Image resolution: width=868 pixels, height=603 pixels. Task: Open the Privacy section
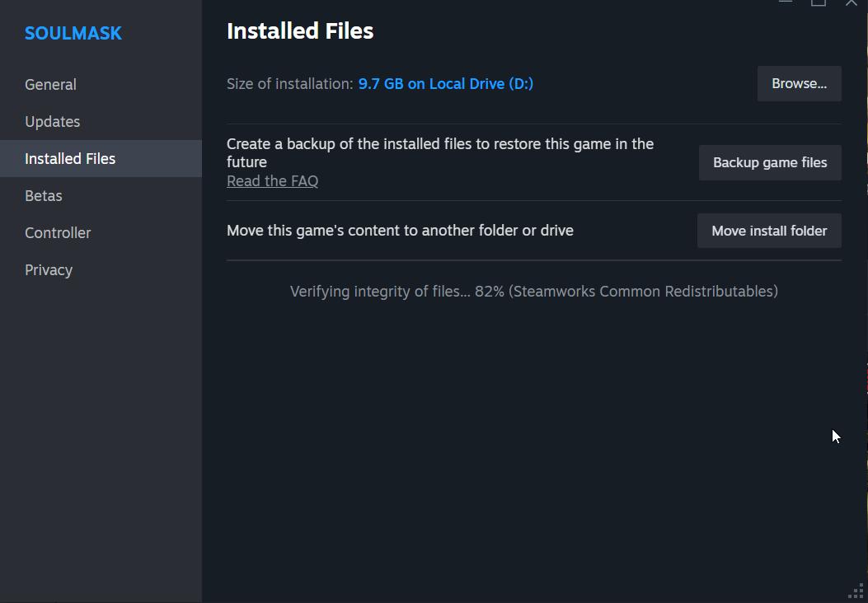(x=49, y=269)
